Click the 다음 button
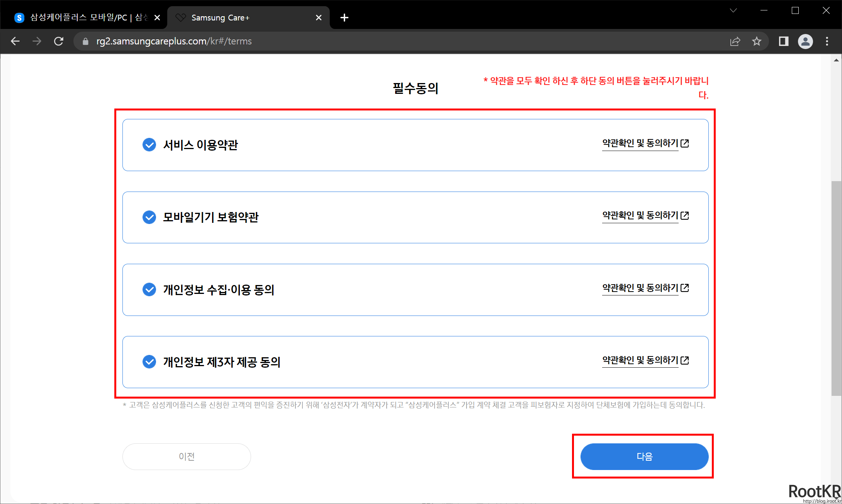The height and width of the screenshot is (504, 842). [644, 456]
